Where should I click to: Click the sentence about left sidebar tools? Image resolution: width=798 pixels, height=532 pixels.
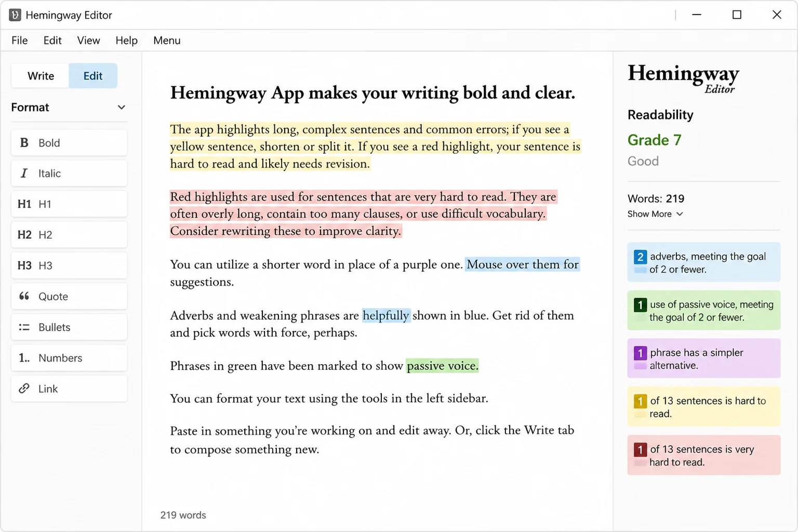(x=329, y=398)
